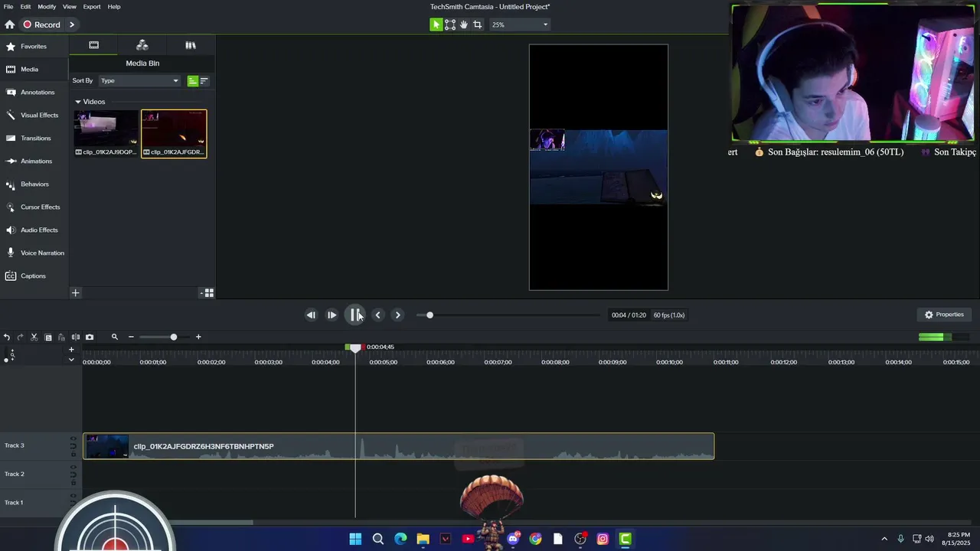Screen dimensions: 980x551
Task: Click the Undo icon in timeline toolbar
Action: (x=7, y=337)
